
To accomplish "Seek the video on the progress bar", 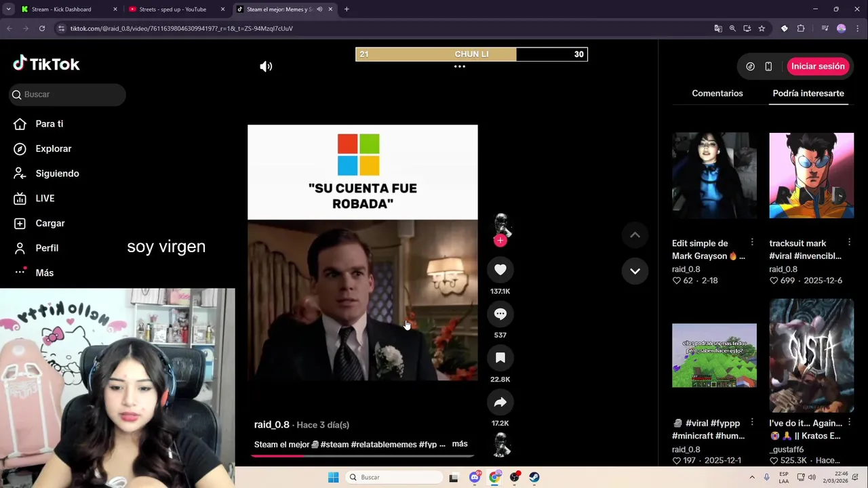I will click(363, 455).
